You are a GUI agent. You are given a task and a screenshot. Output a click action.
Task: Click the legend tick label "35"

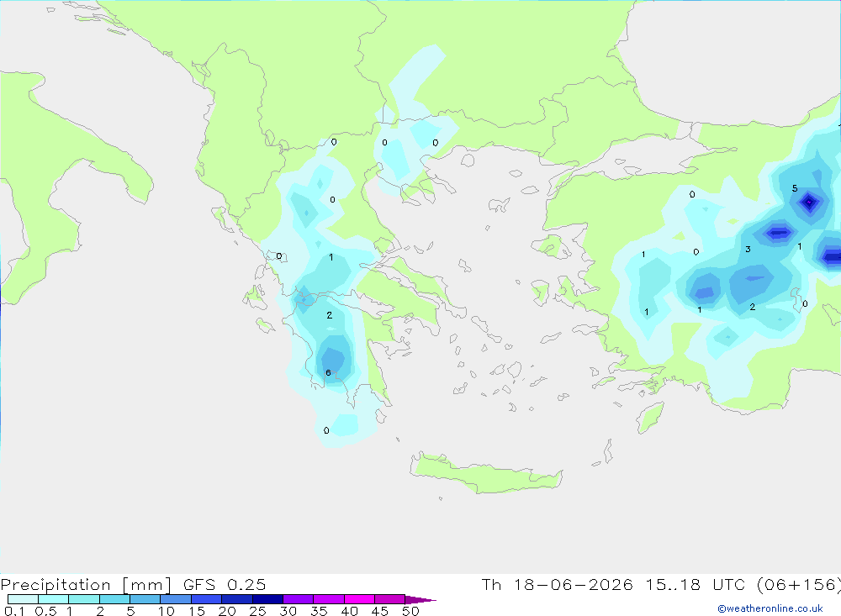319,611
